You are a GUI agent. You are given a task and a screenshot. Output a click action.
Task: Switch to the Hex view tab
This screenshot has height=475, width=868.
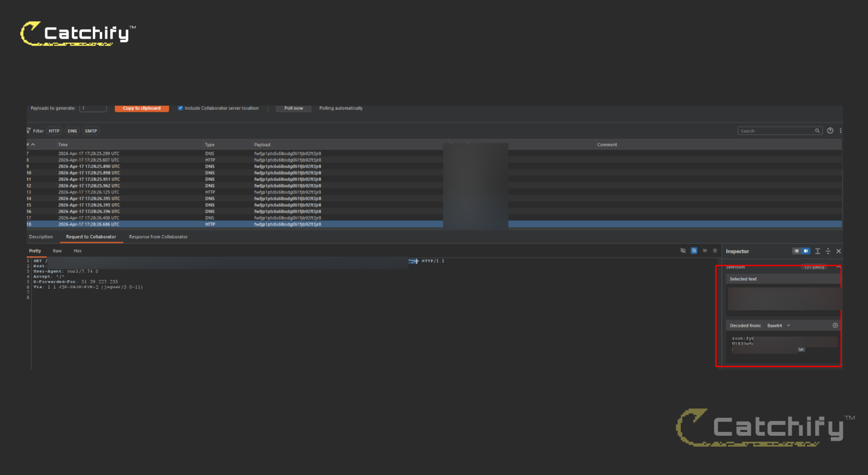coord(78,251)
